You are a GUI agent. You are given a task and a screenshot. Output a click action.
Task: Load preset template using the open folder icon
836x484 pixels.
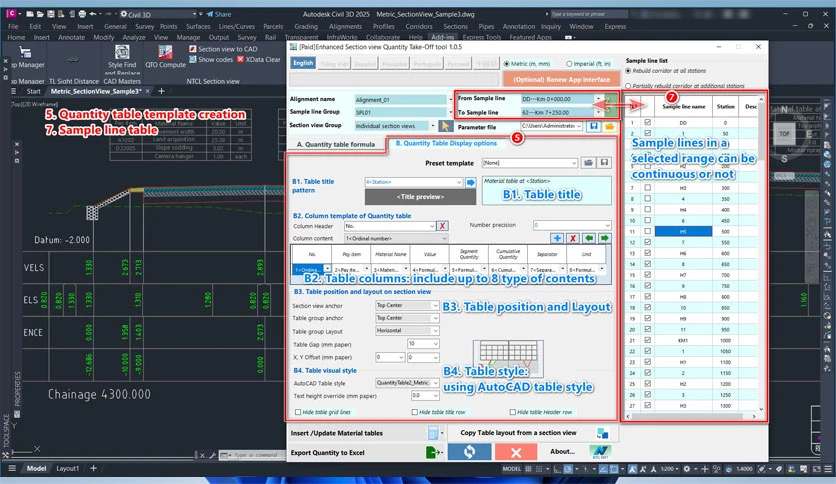tap(588, 163)
